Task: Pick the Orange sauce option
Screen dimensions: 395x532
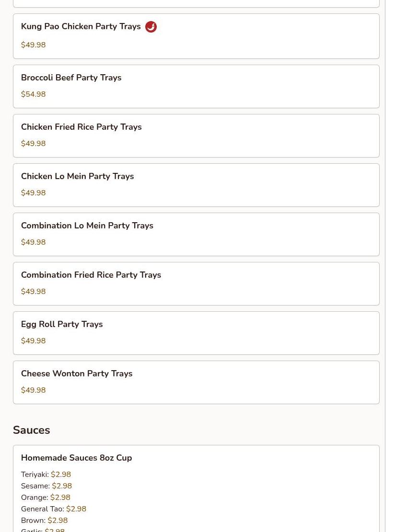Action: point(45,498)
